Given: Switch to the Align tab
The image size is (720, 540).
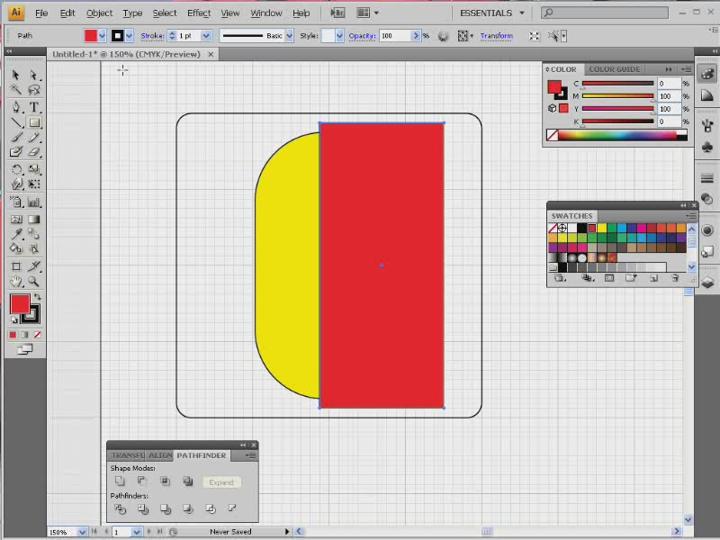Looking at the screenshot, I should coord(160,455).
